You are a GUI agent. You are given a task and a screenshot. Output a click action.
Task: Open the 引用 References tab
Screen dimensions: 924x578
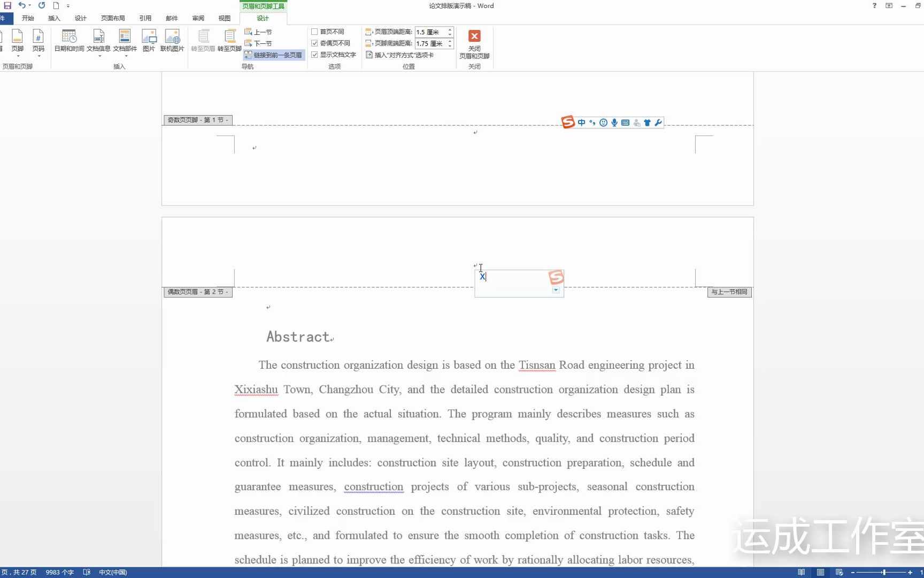pyautogui.click(x=145, y=18)
